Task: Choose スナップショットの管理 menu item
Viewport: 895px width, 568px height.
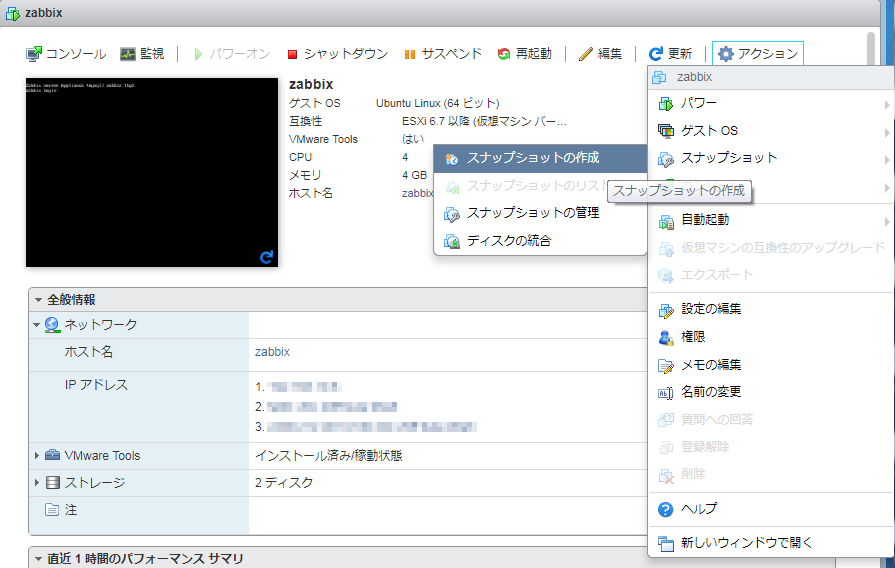Action: [x=532, y=213]
